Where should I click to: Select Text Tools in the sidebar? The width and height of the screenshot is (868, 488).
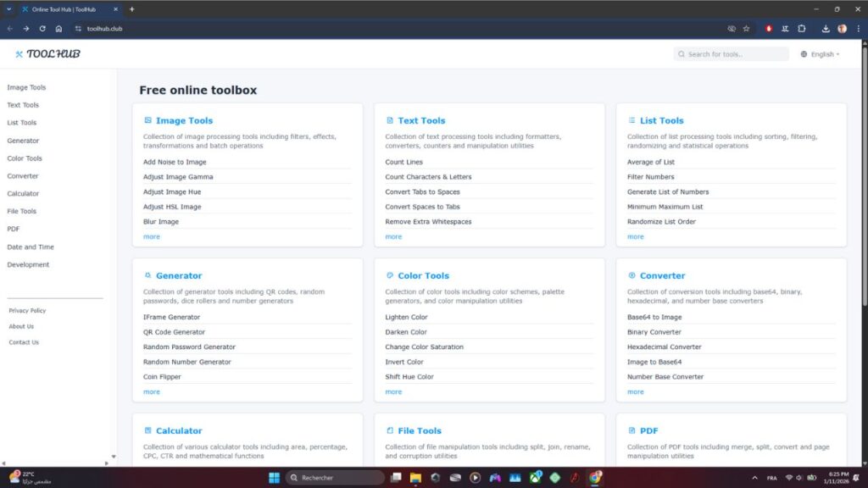(21, 104)
